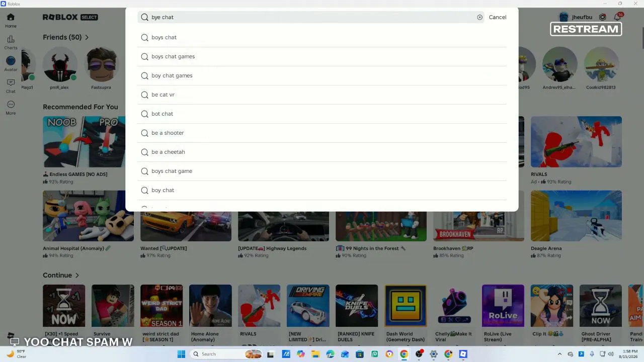Open the microphone tray icon

[592, 354]
